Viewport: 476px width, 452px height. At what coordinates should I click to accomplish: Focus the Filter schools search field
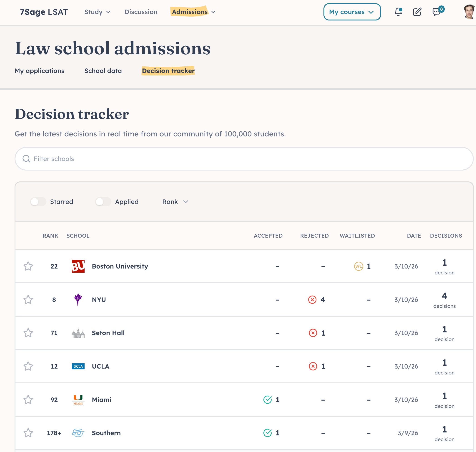(244, 159)
